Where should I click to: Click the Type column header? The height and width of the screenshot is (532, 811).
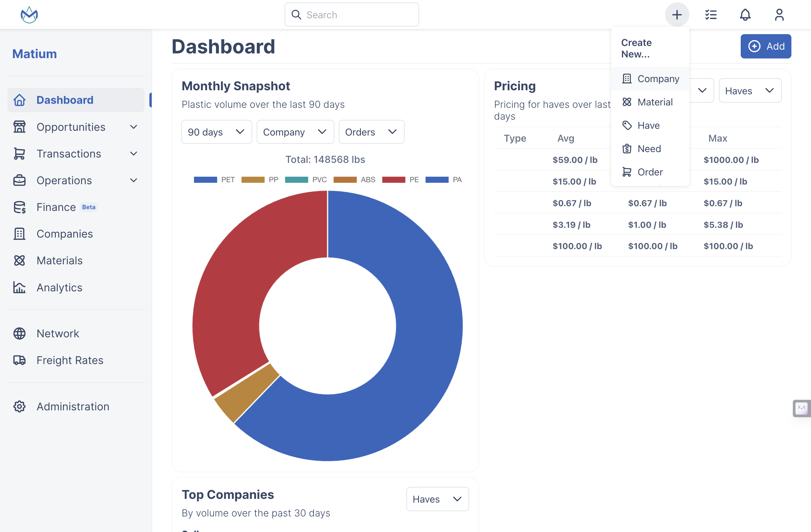pos(515,138)
